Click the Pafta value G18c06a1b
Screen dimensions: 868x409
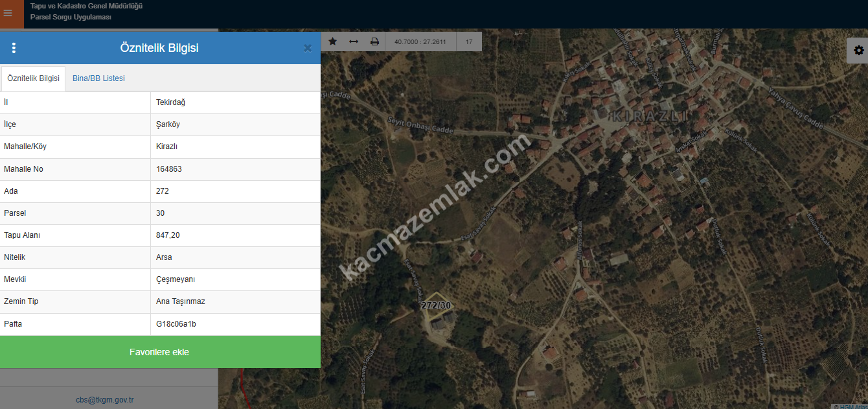point(176,324)
